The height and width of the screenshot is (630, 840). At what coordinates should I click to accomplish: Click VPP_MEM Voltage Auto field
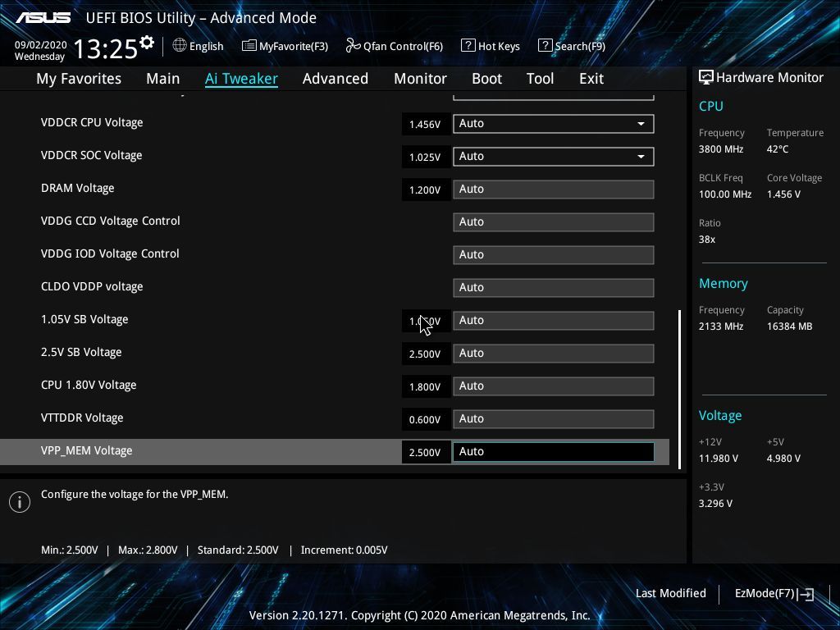[554, 452]
